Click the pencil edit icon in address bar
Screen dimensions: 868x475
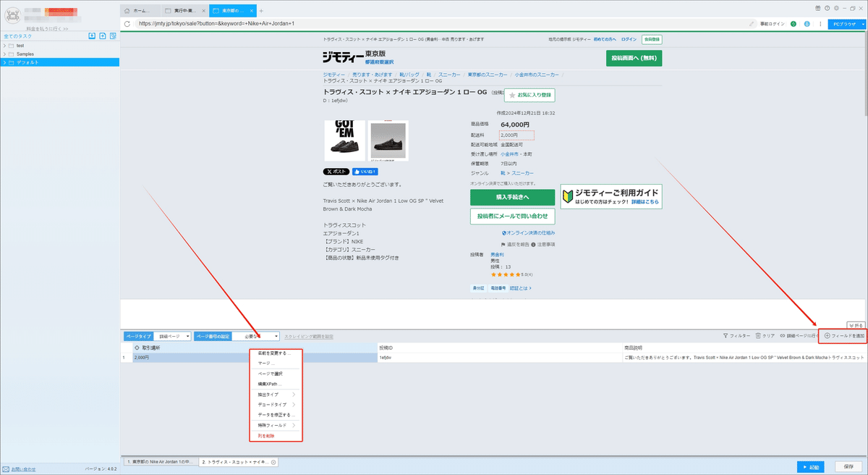(753, 23)
